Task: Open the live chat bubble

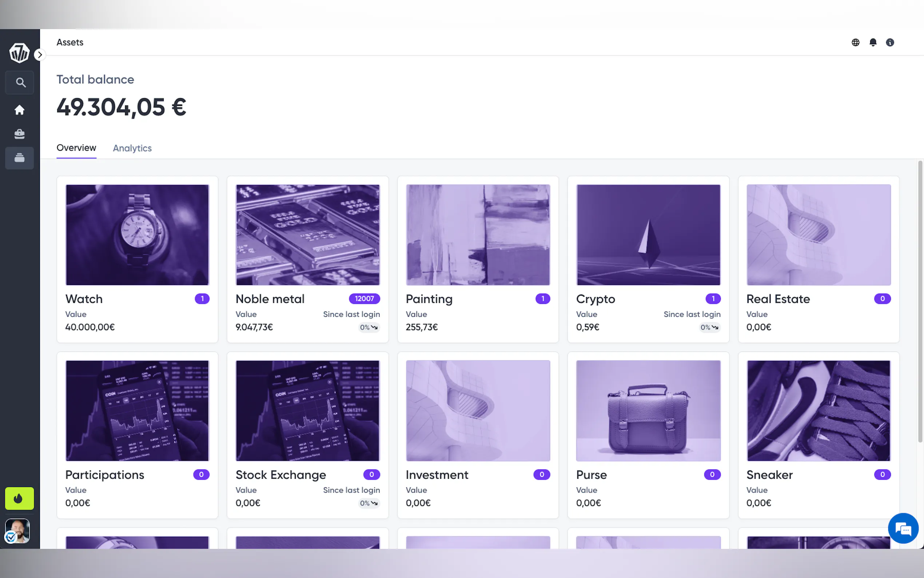Action: [x=903, y=528]
